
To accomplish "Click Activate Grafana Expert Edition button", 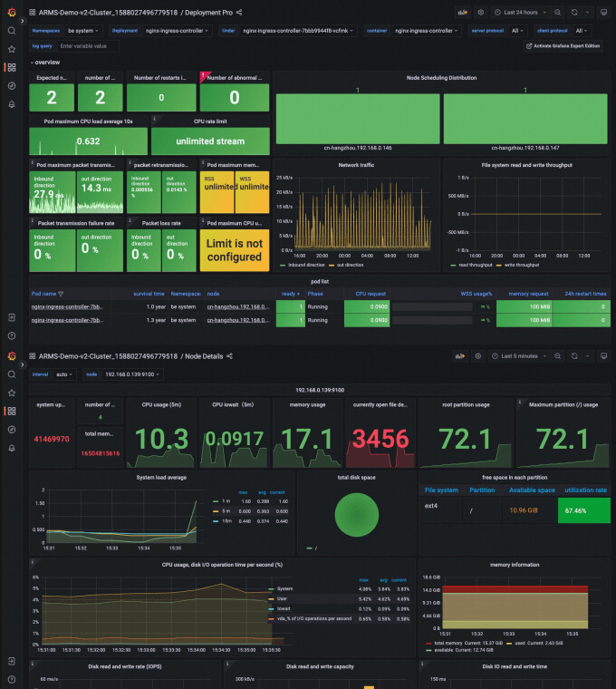I will (563, 45).
